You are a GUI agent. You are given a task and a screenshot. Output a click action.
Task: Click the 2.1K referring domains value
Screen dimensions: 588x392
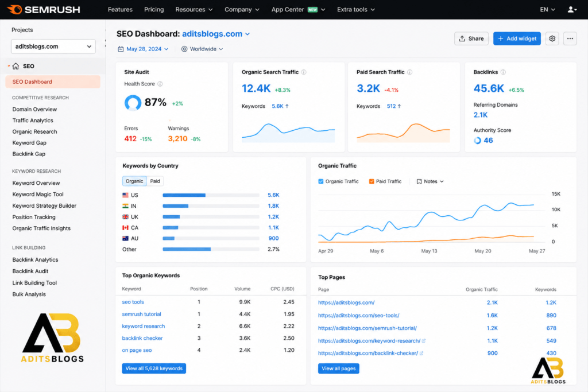pos(481,115)
